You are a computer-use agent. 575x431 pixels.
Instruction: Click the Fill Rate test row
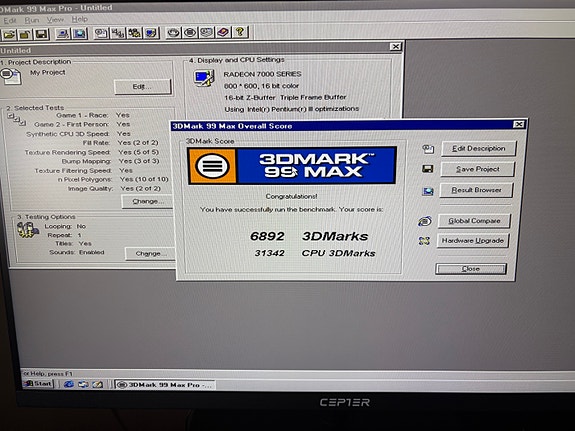tap(120, 143)
